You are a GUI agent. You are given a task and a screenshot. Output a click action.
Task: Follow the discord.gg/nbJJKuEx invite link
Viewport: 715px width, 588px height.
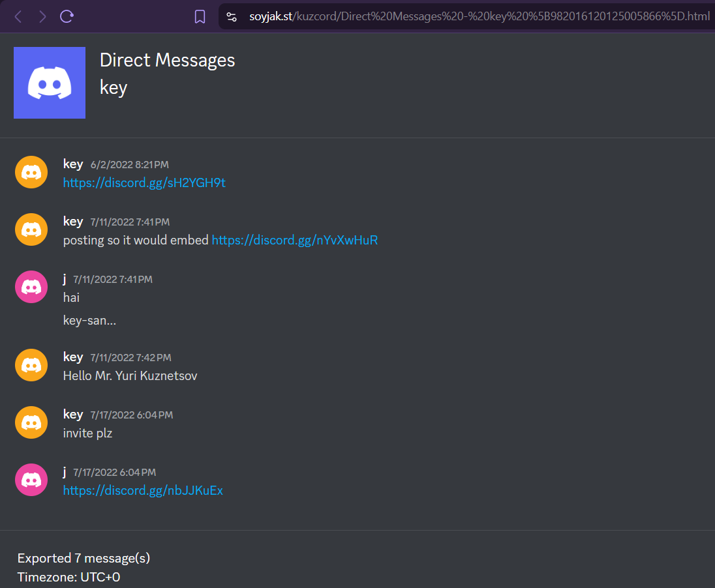click(143, 490)
